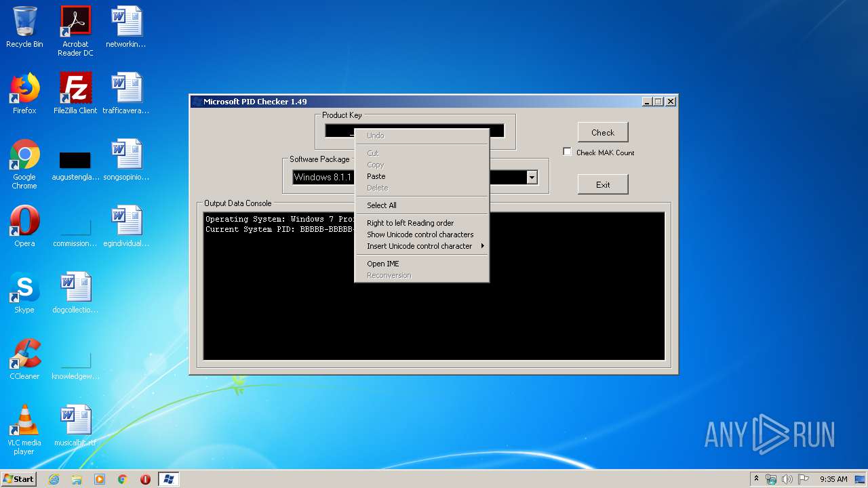
Task: Open media player taskbar icon
Action: (x=100, y=479)
